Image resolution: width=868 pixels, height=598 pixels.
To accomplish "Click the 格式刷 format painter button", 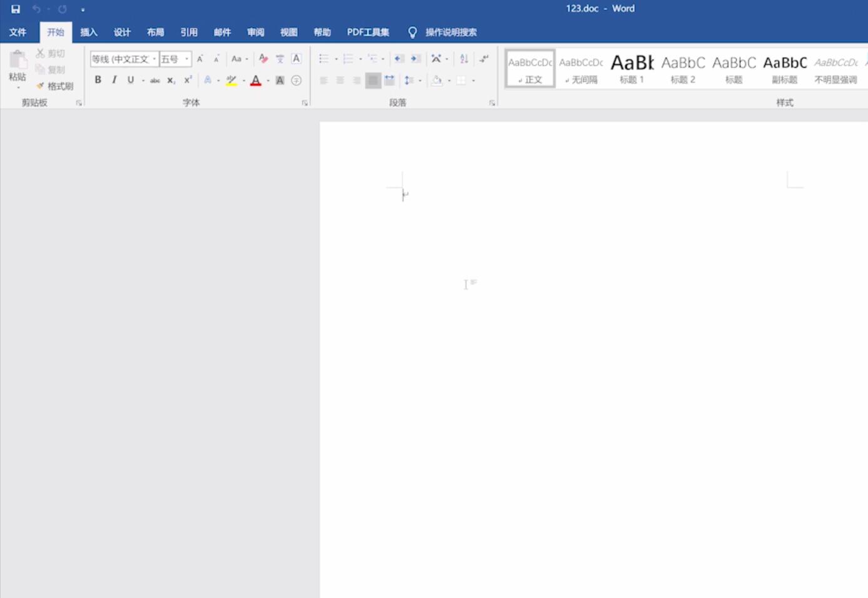I will tap(54, 86).
